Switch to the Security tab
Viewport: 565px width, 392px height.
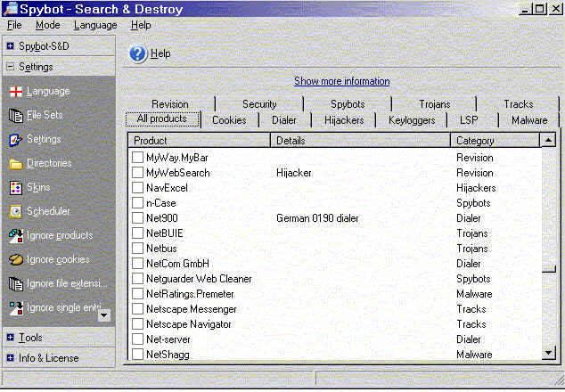[259, 104]
